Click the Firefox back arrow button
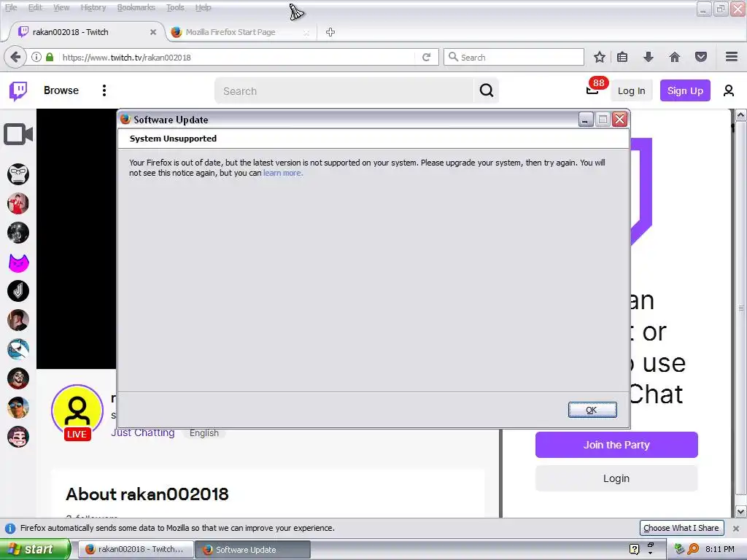747x560 pixels. click(15, 57)
